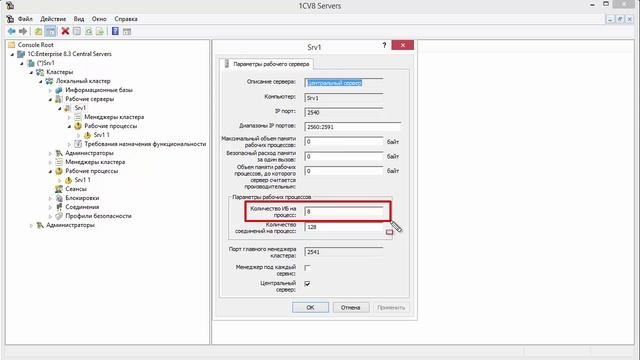Click the Отмена button
The image size is (640, 360).
(x=351, y=307)
